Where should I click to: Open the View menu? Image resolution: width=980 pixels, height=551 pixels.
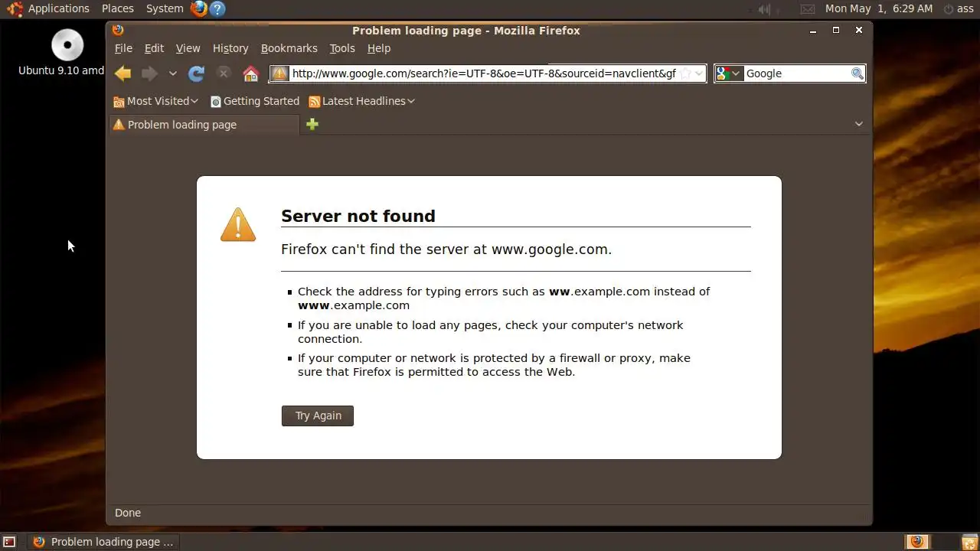pyautogui.click(x=188, y=48)
